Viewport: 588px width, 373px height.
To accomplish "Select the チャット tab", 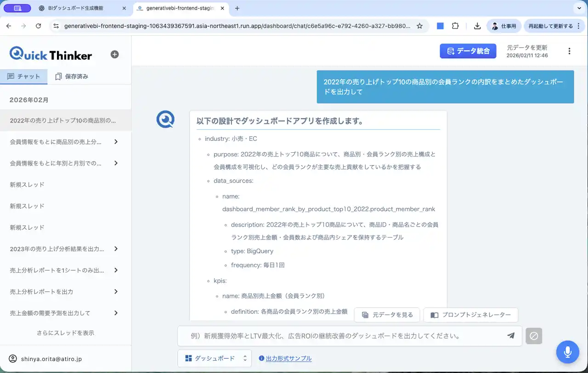I will [24, 77].
